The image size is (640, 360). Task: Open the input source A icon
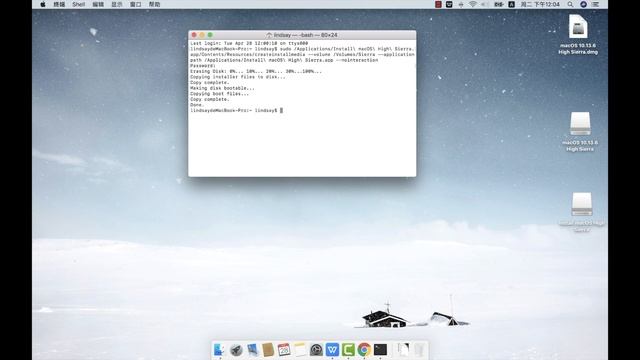click(511, 4)
